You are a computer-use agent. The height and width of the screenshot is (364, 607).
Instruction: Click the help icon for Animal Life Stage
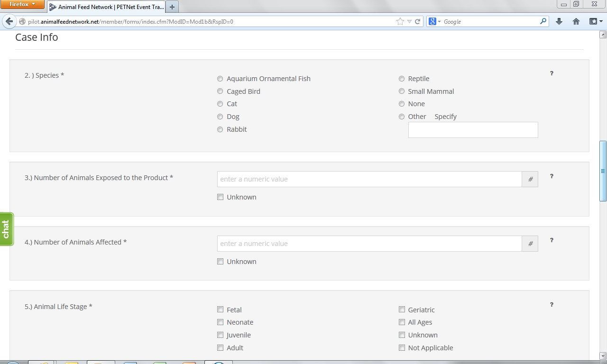pyautogui.click(x=552, y=305)
